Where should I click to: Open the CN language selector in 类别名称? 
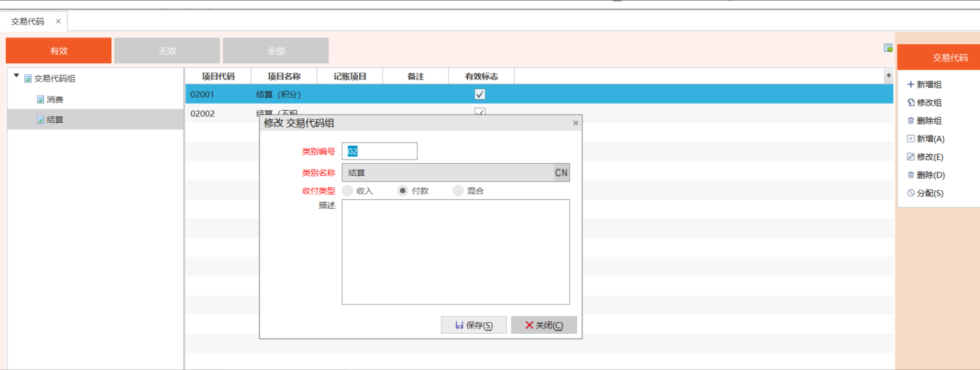coord(561,173)
